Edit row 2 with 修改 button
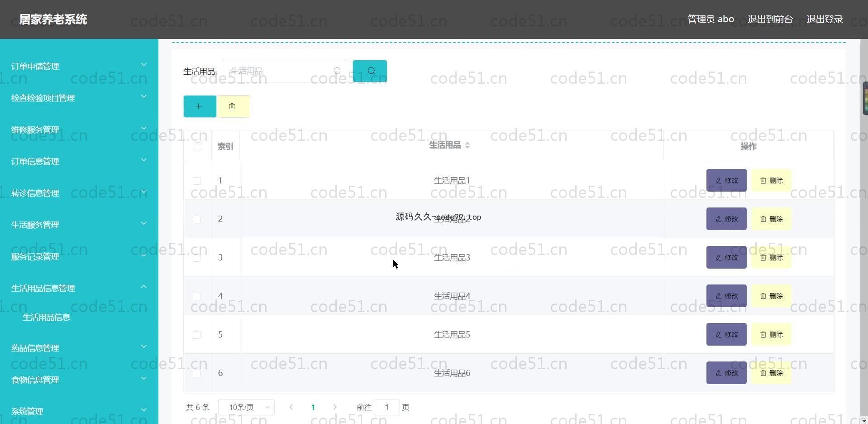868x424 pixels. click(x=726, y=219)
